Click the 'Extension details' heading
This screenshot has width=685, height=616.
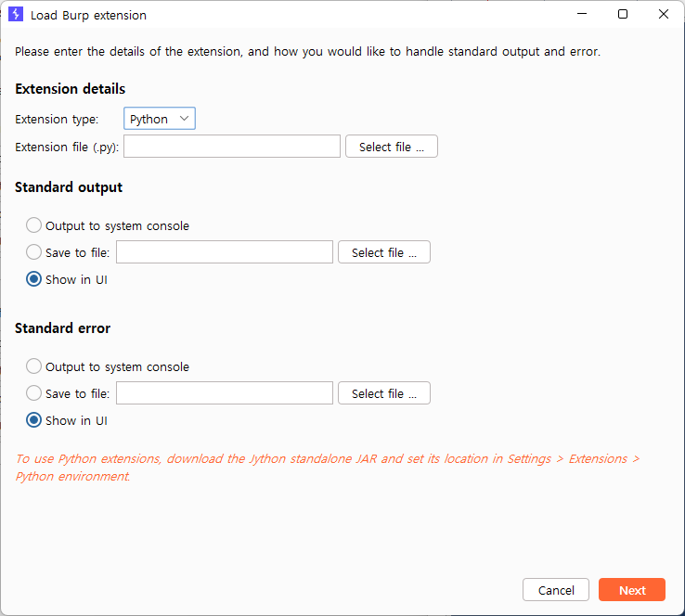tap(71, 89)
